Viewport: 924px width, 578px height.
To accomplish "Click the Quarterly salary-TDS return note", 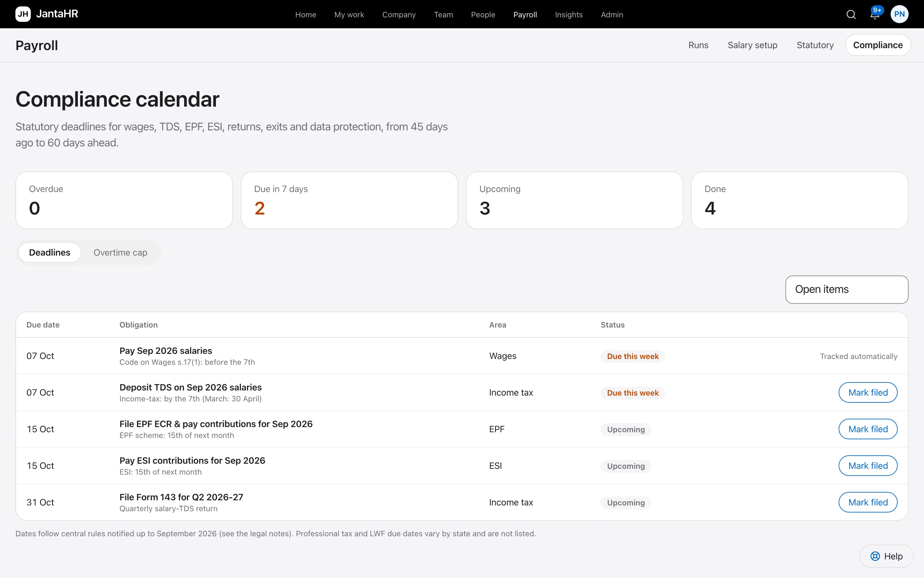I will click(x=168, y=509).
